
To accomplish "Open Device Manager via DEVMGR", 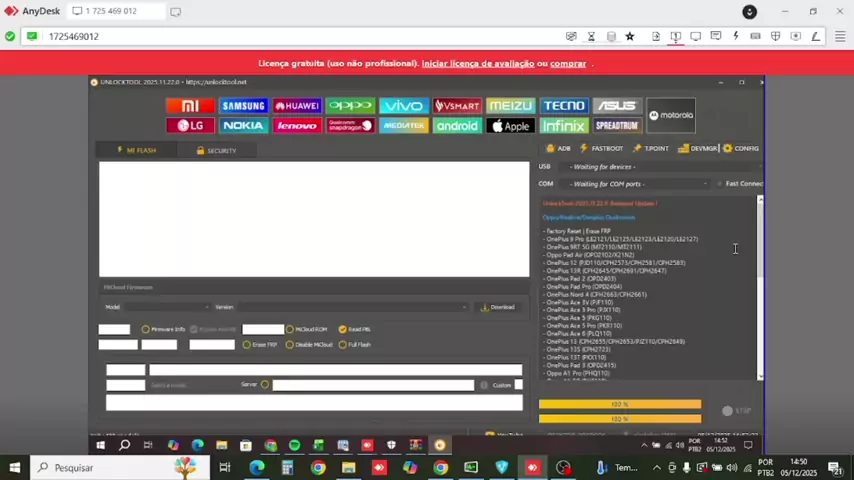I will (698, 148).
